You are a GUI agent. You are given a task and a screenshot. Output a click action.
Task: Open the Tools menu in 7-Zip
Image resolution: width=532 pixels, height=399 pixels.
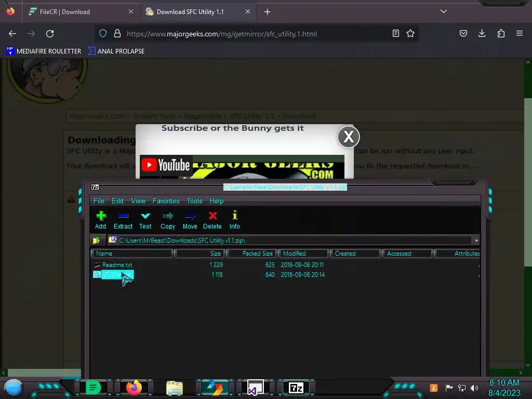pos(194,201)
